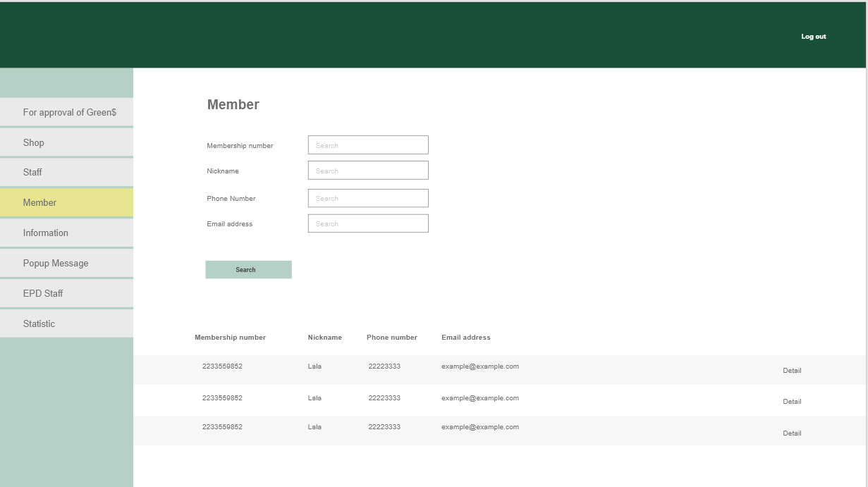Click the Log out link
Screen dimensions: 868x487
click(813, 37)
